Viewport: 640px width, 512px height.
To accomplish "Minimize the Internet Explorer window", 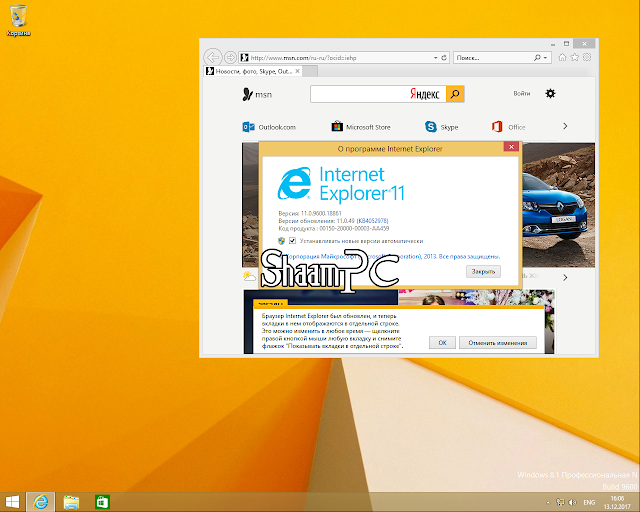I will 553,43.
